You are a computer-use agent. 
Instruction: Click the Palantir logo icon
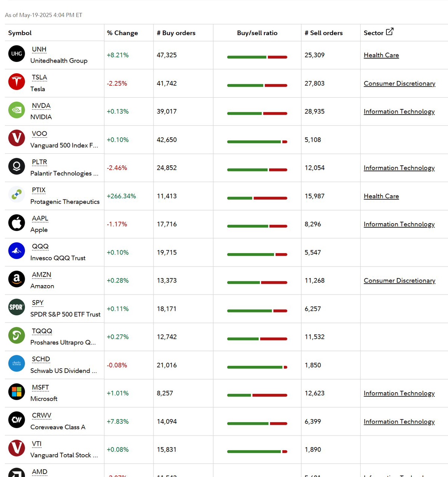(16, 166)
